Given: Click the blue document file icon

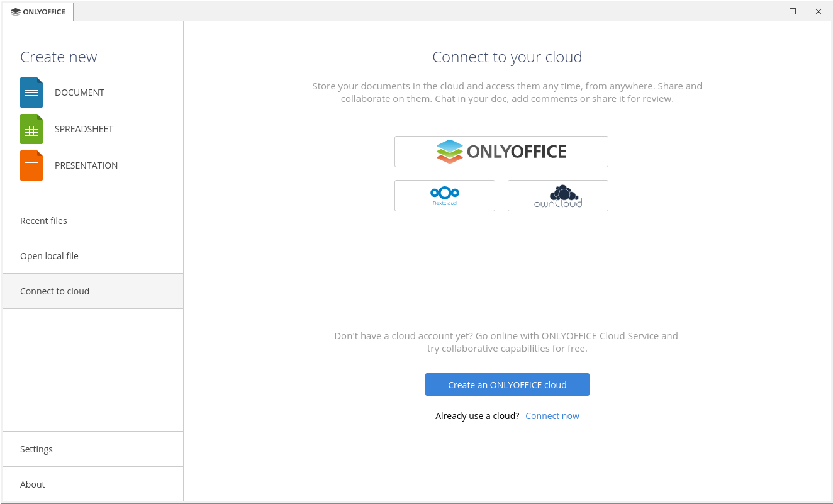Looking at the screenshot, I should [31, 92].
